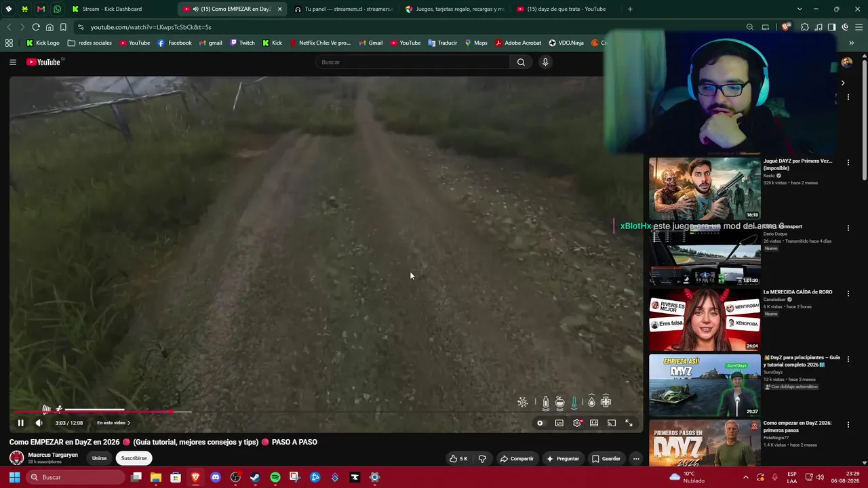Open the pinned Gmail tab
Viewport: 868px width, 488px height.
tap(41, 9)
